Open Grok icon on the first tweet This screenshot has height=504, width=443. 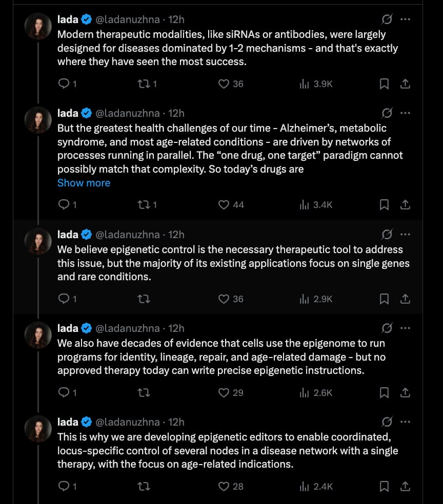387,19
